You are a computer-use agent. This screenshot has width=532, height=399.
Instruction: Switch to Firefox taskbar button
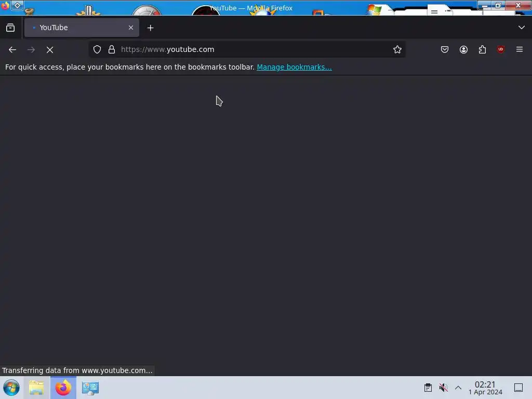(63, 388)
